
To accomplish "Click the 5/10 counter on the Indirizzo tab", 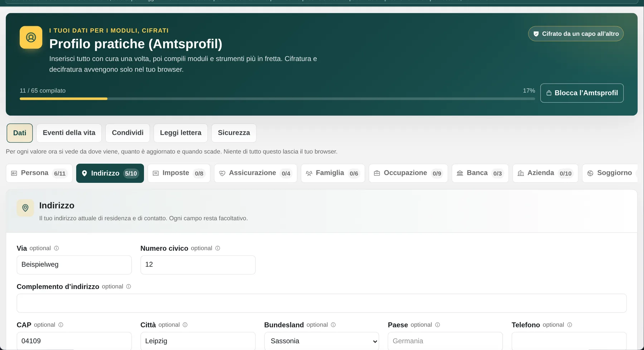I will pyautogui.click(x=131, y=173).
